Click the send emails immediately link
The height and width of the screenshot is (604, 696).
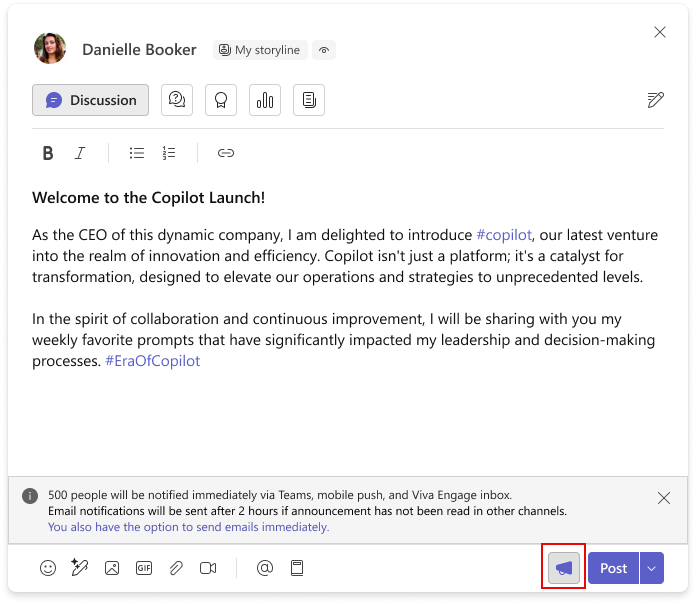coord(188,527)
